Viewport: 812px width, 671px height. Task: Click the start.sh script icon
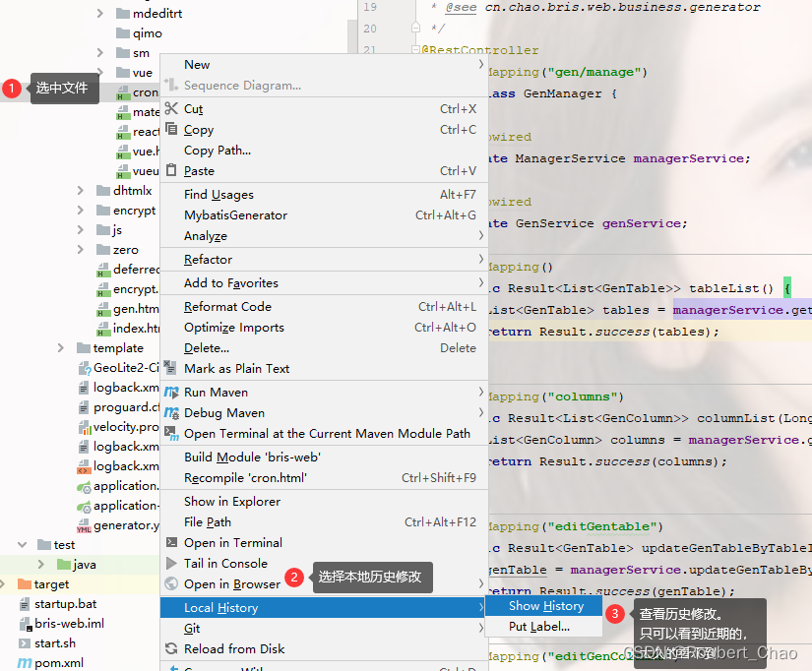click(x=25, y=643)
